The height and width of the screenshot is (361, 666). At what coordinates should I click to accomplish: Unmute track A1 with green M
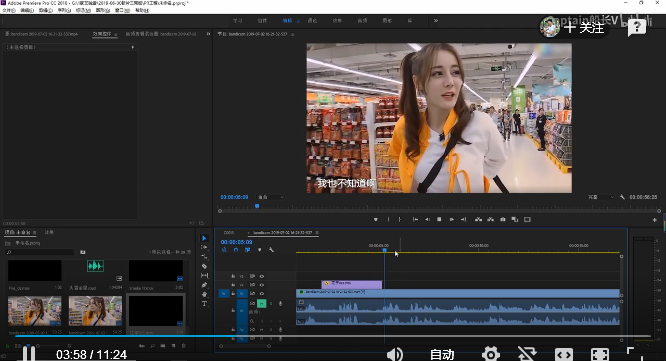click(262, 304)
